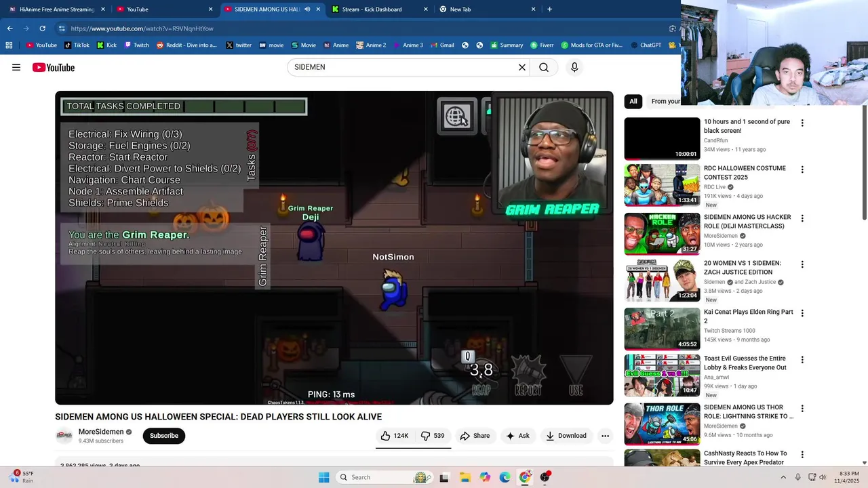
Task: Close the Kick Dashboard tab
Action: point(426,9)
